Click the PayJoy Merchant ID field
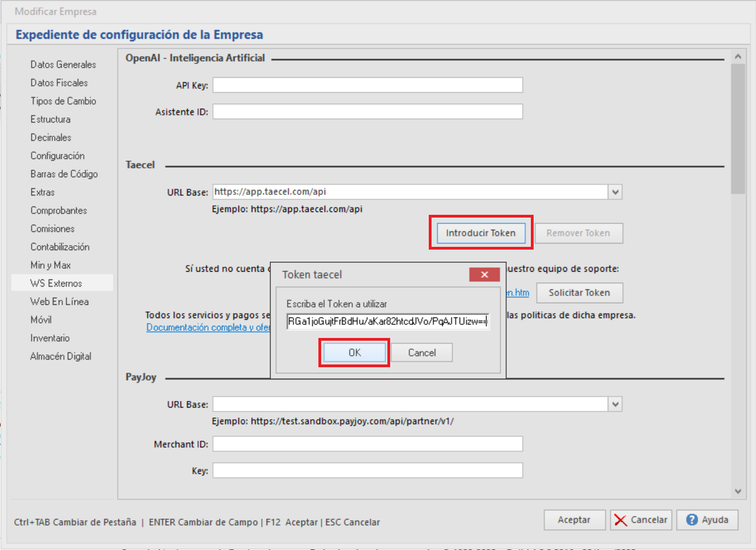 pyautogui.click(x=368, y=444)
